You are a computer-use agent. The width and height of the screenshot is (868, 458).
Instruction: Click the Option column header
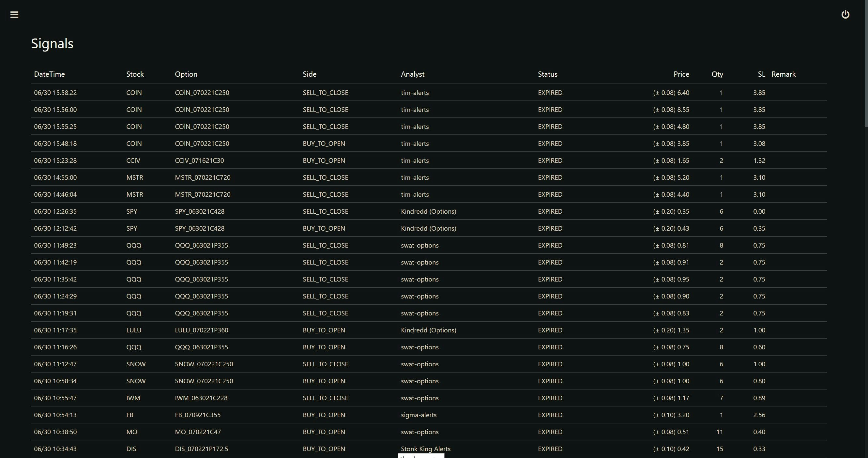coord(186,74)
